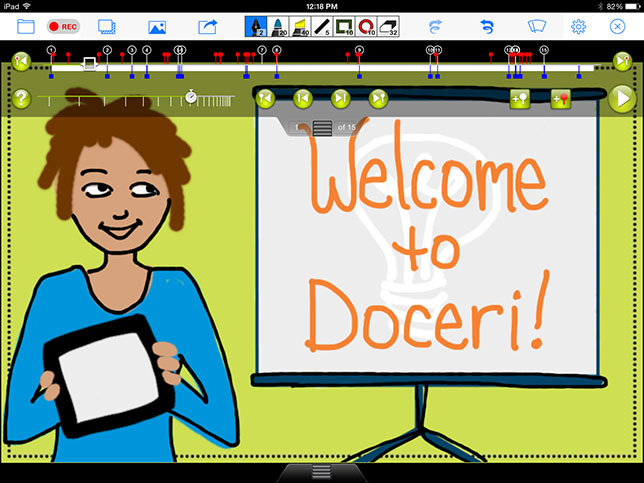Close the timeline with the X icon

(x=617, y=27)
